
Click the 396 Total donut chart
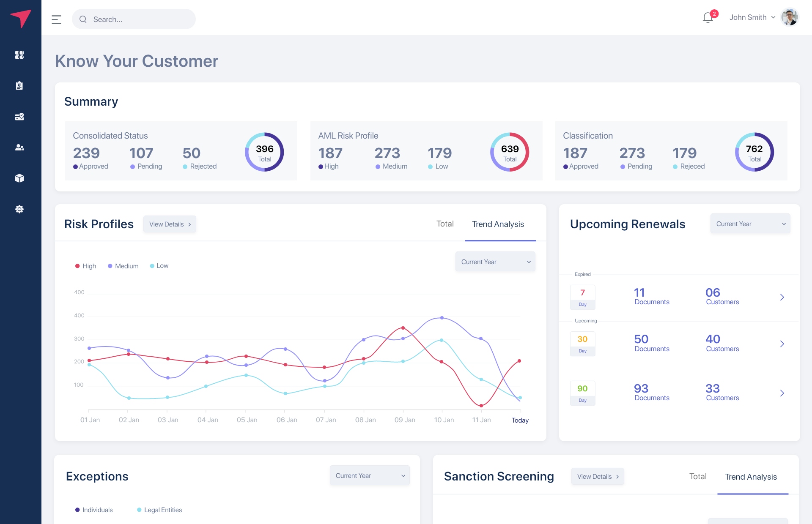click(264, 152)
